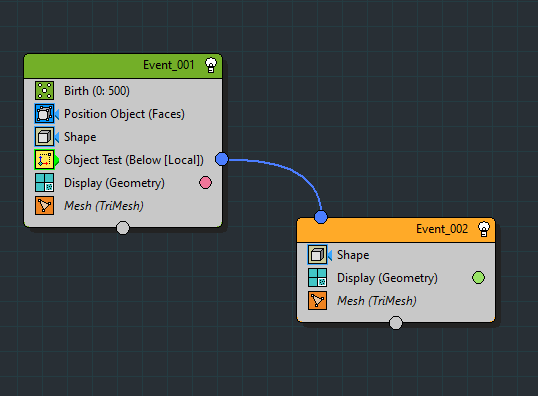Select the Display icon in Event_002
538x396 pixels.
click(x=317, y=278)
